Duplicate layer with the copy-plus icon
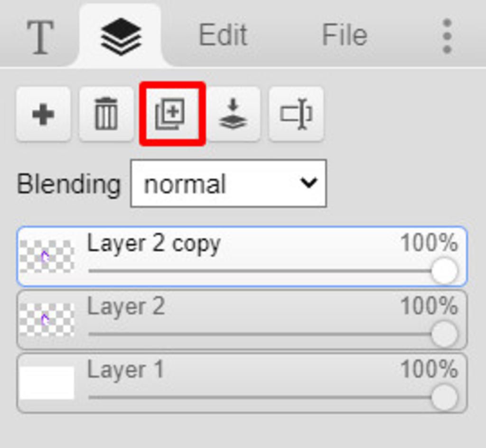Image resolution: width=486 pixels, height=448 pixels. coord(172,114)
